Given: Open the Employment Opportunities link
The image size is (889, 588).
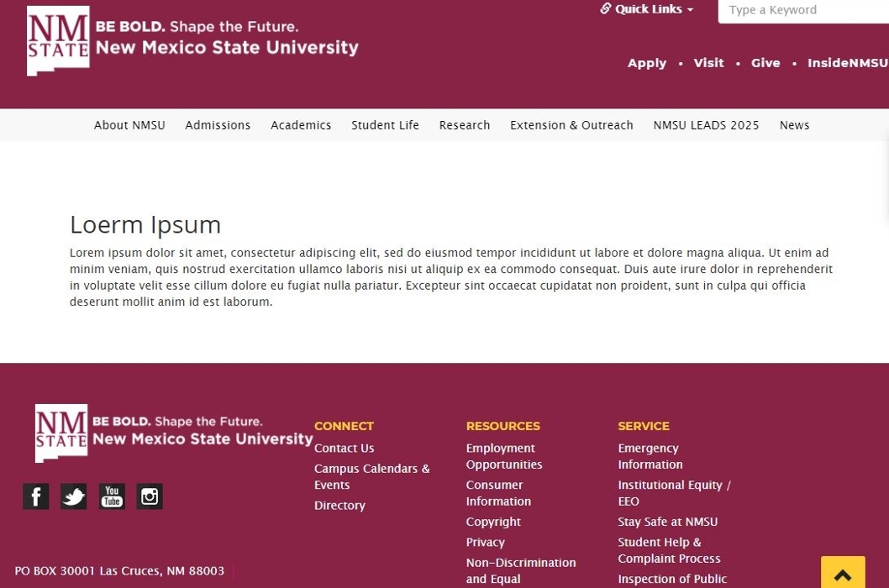Looking at the screenshot, I should point(503,456).
